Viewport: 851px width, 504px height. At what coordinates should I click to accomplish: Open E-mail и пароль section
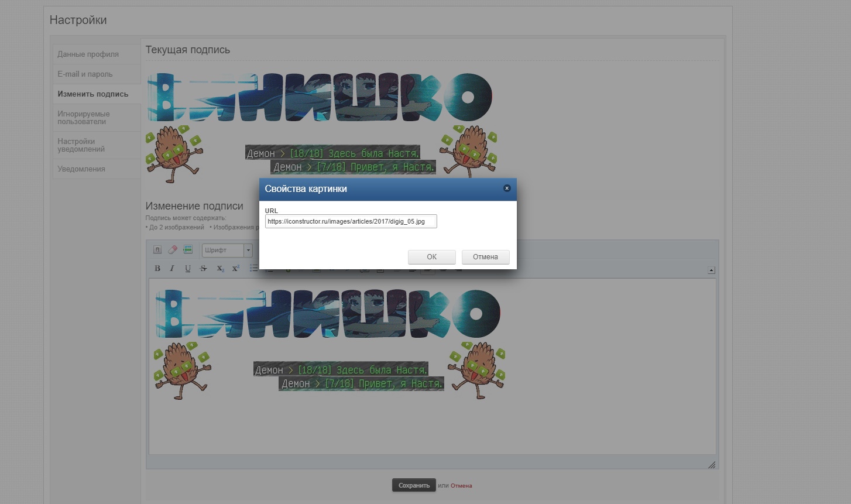click(x=97, y=74)
